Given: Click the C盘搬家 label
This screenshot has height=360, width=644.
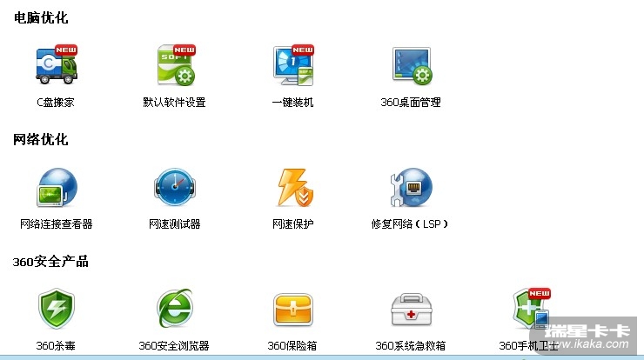Looking at the screenshot, I should [x=56, y=103].
